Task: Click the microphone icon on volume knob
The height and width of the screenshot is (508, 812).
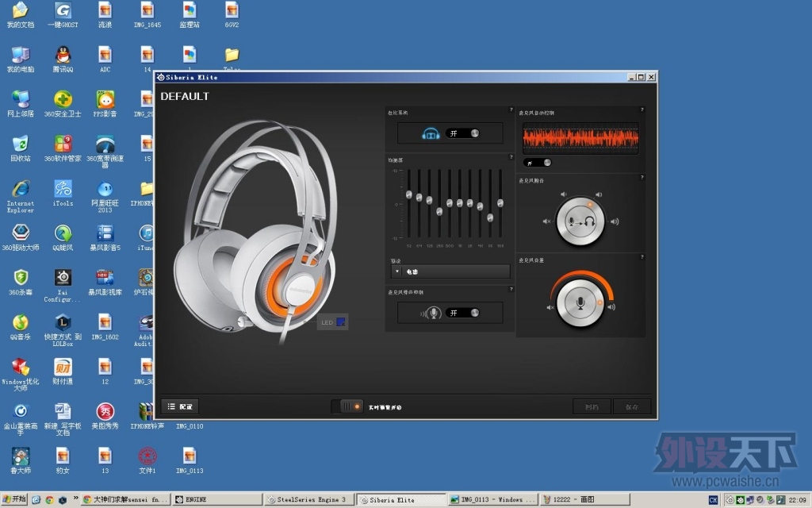Action: (580, 303)
